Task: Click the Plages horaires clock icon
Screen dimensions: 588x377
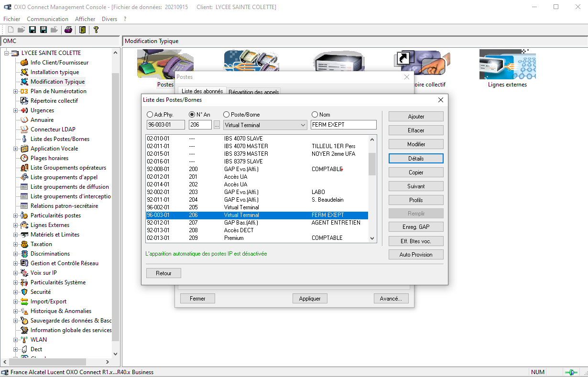Action: pos(24,158)
